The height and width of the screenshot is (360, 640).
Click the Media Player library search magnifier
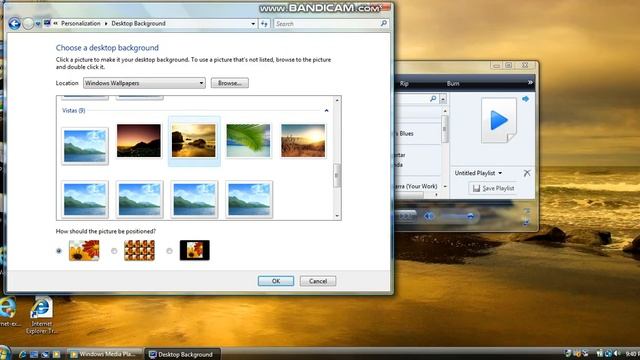(x=433, y=99)
